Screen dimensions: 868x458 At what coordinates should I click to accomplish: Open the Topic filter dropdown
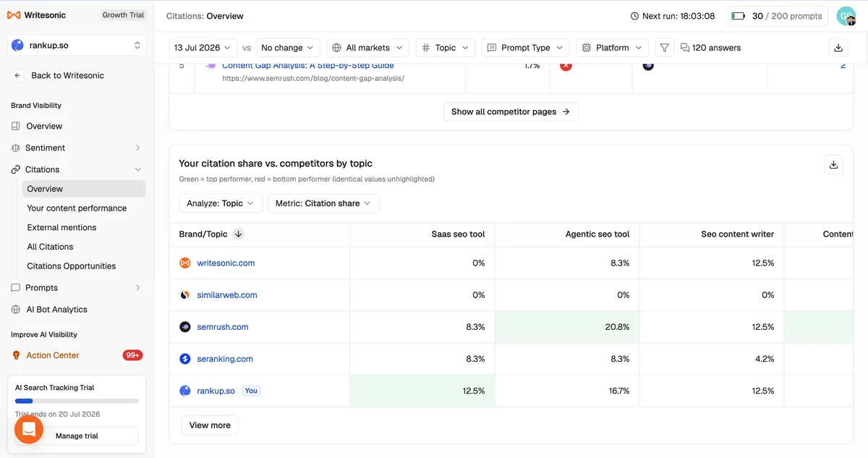coord(446,48)
